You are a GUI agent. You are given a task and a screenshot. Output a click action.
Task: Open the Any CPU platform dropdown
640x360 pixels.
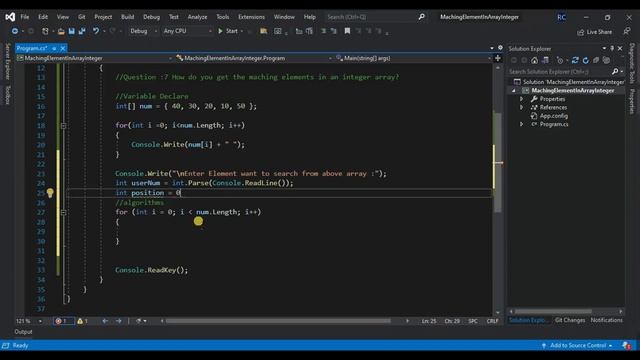187,31
